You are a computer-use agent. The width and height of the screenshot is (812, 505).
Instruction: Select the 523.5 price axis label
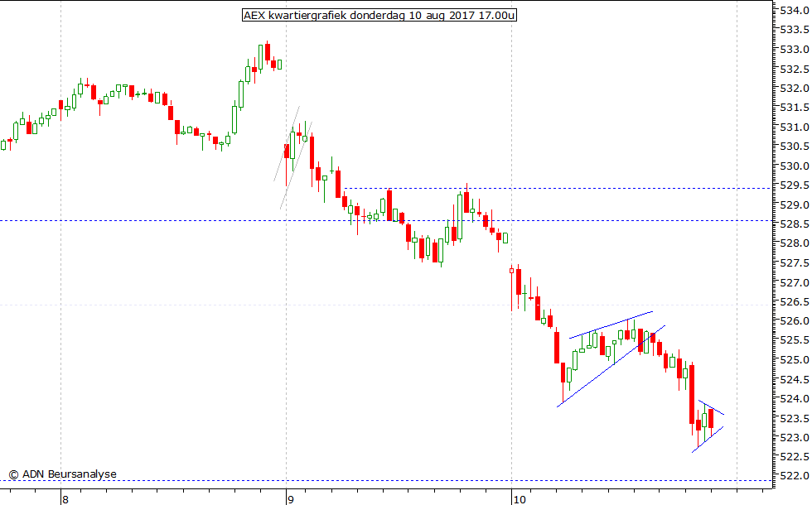(x=795, y=418)
